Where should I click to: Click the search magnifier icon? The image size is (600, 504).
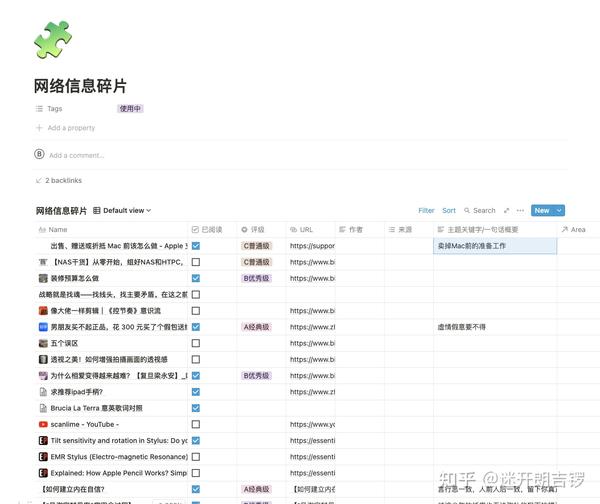[467, 210]
